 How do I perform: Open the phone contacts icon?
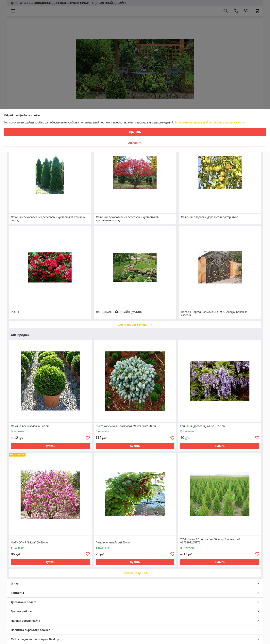click(236, 11)
